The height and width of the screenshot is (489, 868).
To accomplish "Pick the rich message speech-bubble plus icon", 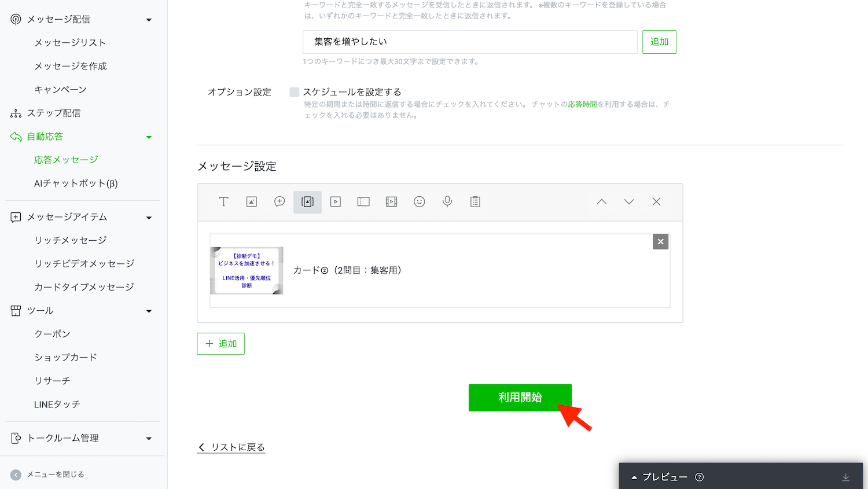I will pos(279,202).
